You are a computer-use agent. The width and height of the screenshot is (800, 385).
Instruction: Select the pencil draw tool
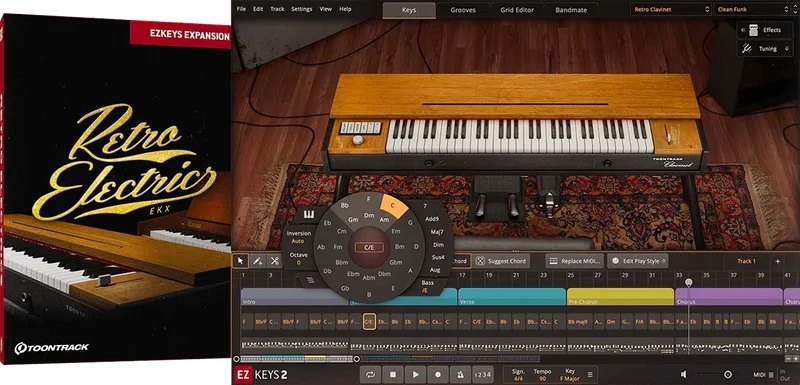(258, 261)
